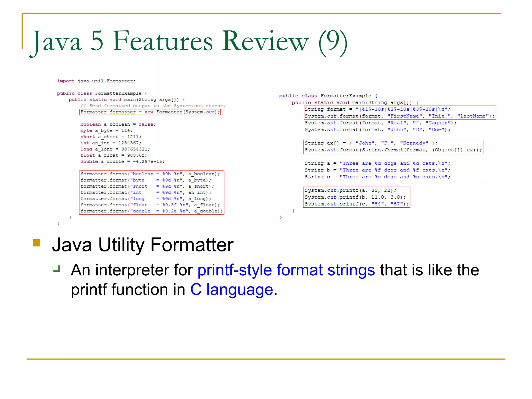Click the line "double a_double = -4.297e-15;"
Image resolution: width=532 pixels, height=399 pixels.
[x=122, y=162]
